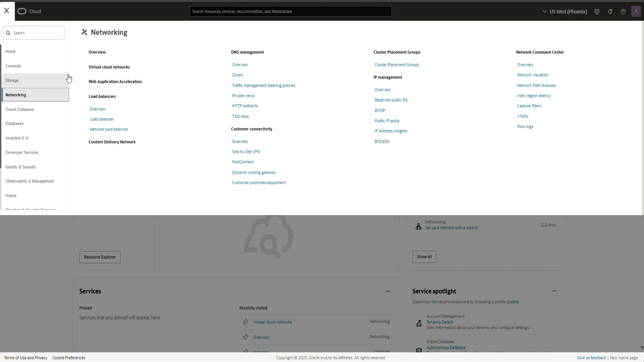Open the notifications bell icon
Image resolution: width=644 pixels, height=362 pixels.
tap(610, 12)
